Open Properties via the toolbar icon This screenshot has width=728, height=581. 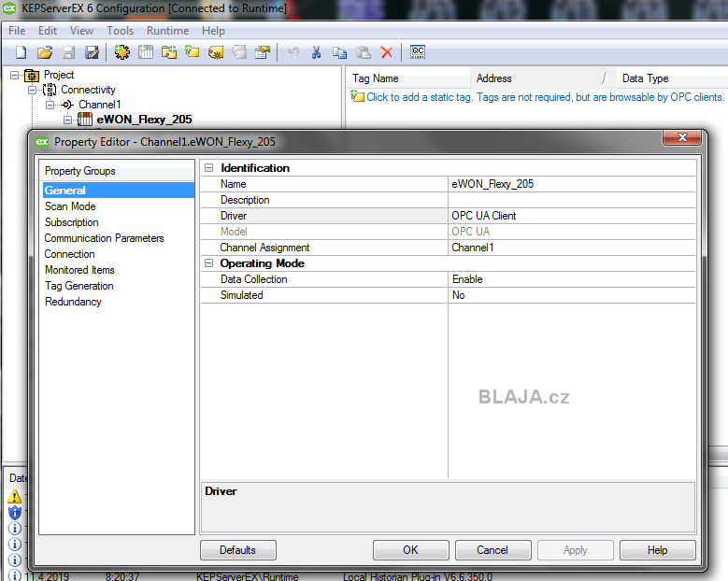(x=263, y=52)
